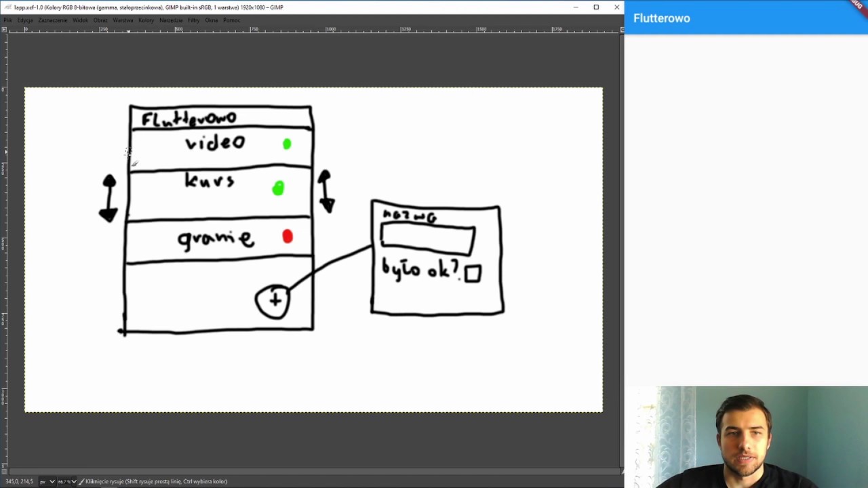Open the Widok menu

tap(80, 20)
